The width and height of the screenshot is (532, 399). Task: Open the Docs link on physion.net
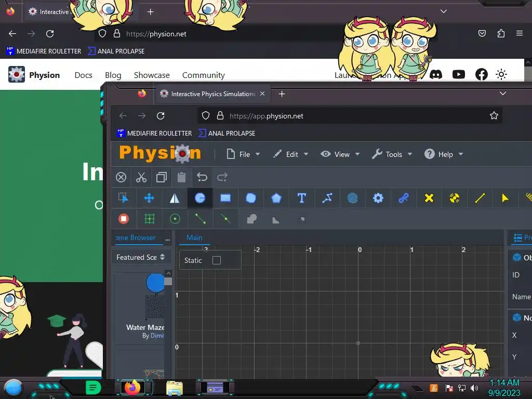[x=84, y=75]
